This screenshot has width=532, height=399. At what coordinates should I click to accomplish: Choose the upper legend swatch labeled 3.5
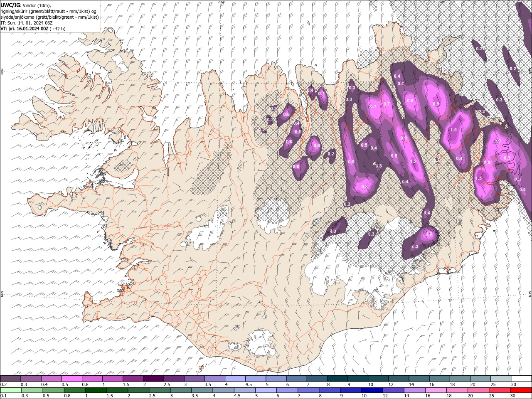[x=214, y=379]
